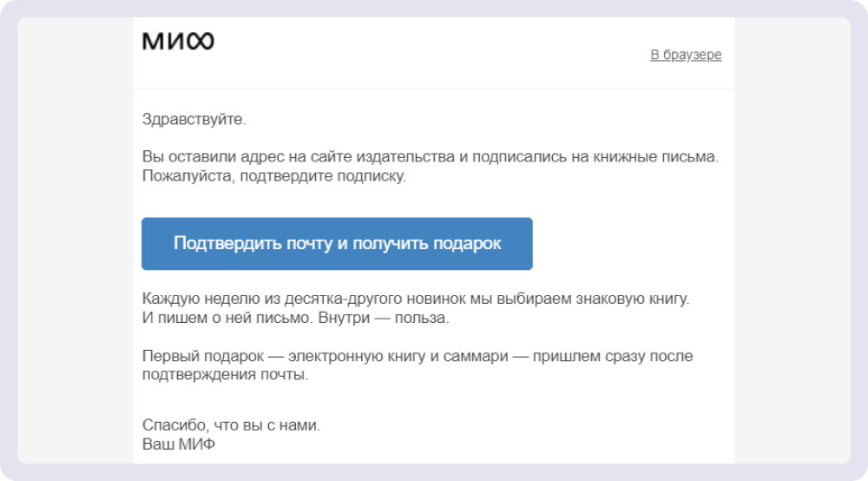Click the МИФ logo
Viewport: 868px width, 481px height.
(178, 41)
